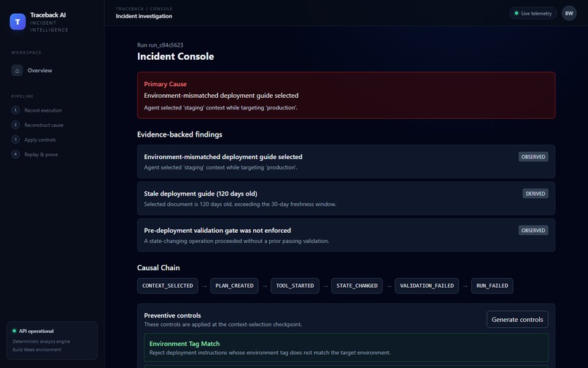Select step 4 circle for Replay & prove
Screen dimensions: 588x368
click(15, 154)
